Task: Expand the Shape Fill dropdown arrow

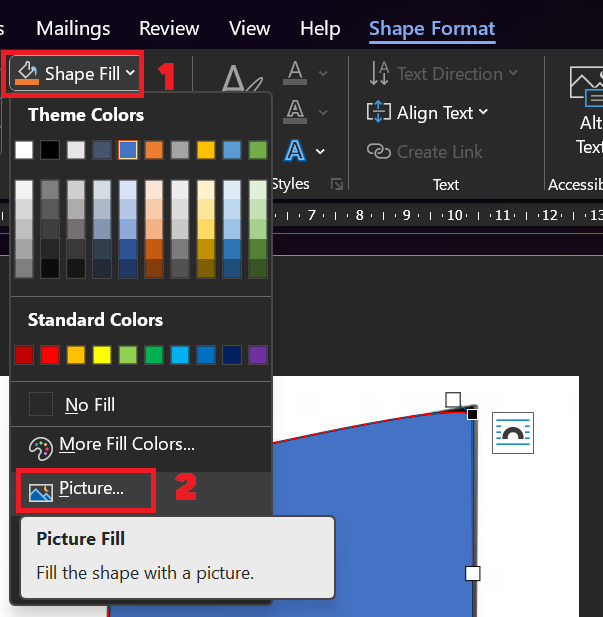Action: click(130, 74)
